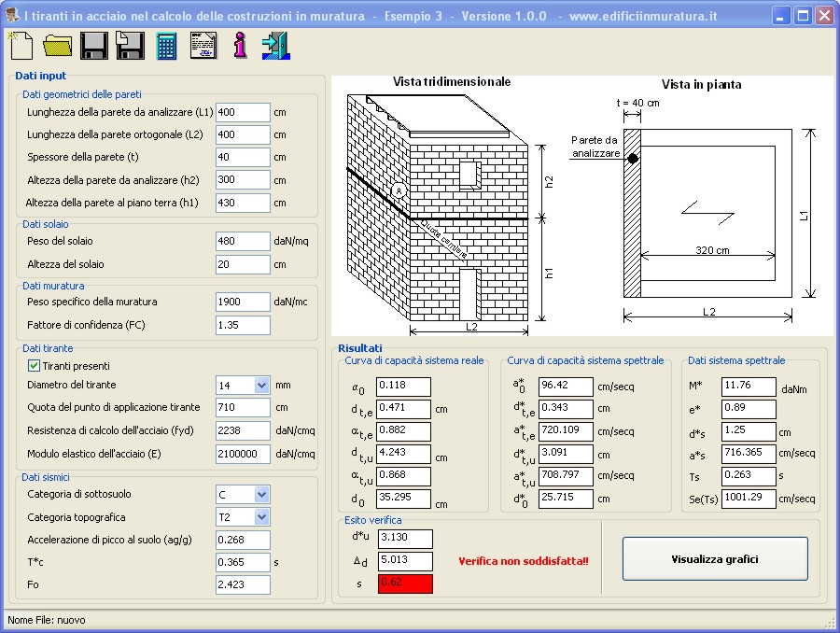This screenshot has width=840, height=633.
Task: Open a file via the yellow folder icon
Action: click(x=57, y=46)
